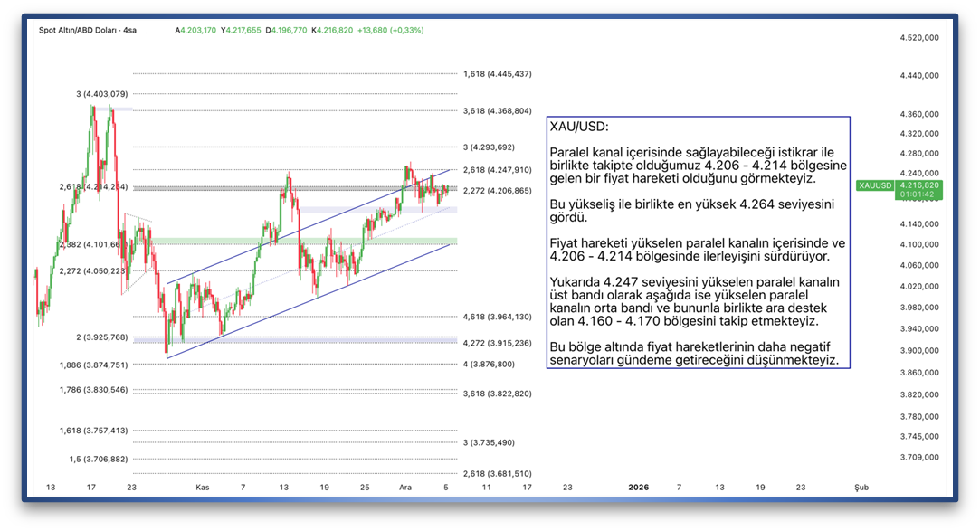Click the Şub label on the time axis
The width and height of the screenshot is (980, 531).
861,487
